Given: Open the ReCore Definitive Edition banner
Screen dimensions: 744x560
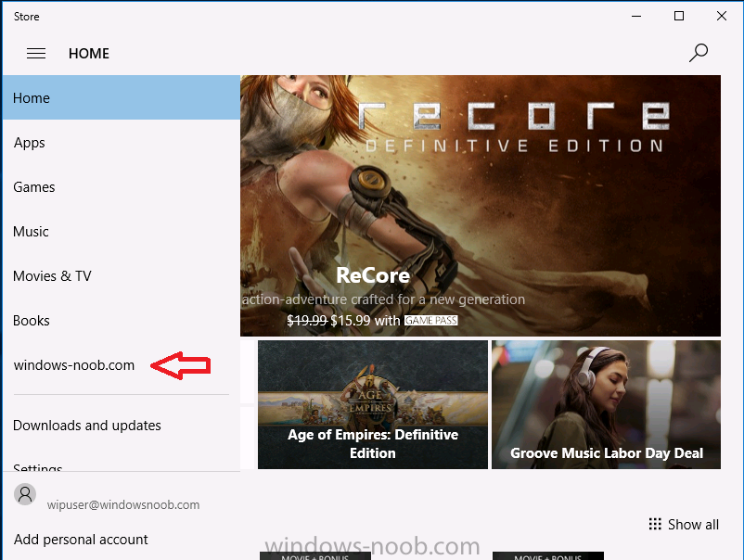Looking at the screenshot, I should (481, 206).
